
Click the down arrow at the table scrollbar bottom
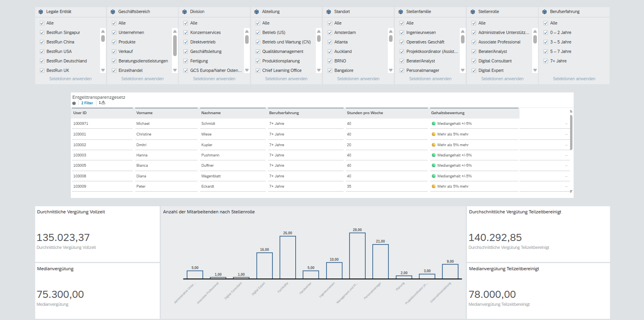(x=571, y=191)
